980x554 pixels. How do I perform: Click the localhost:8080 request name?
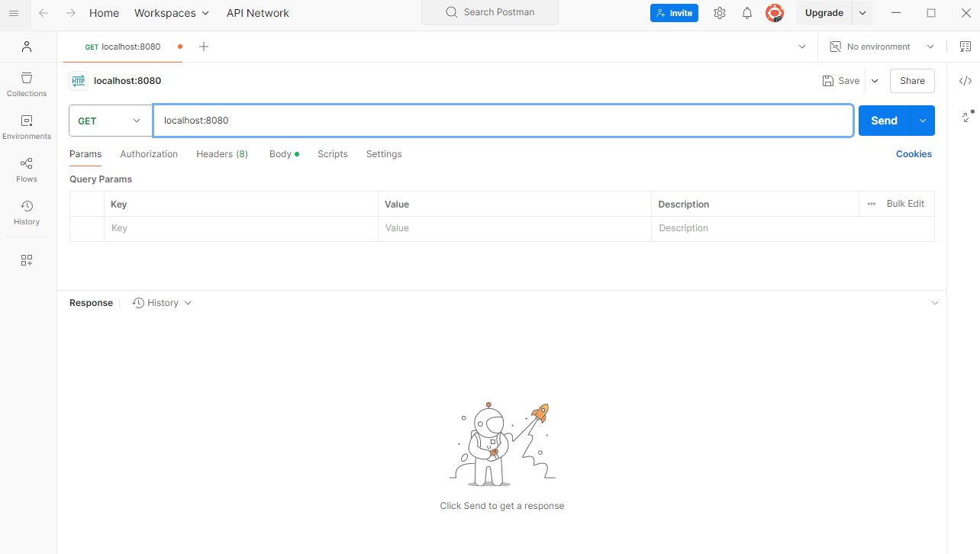coord(127,81)
